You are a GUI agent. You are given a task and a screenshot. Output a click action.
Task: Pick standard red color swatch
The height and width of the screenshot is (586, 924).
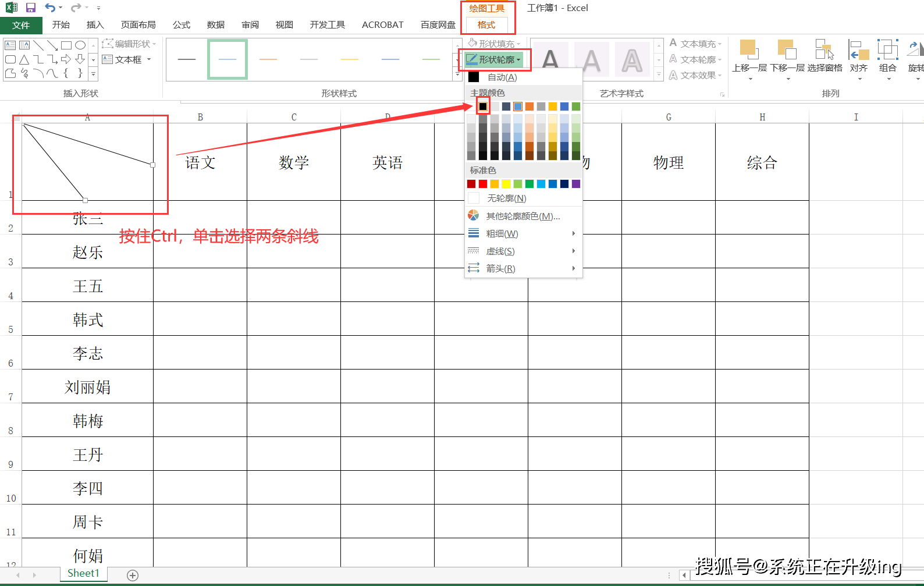[x=483, y=184]
